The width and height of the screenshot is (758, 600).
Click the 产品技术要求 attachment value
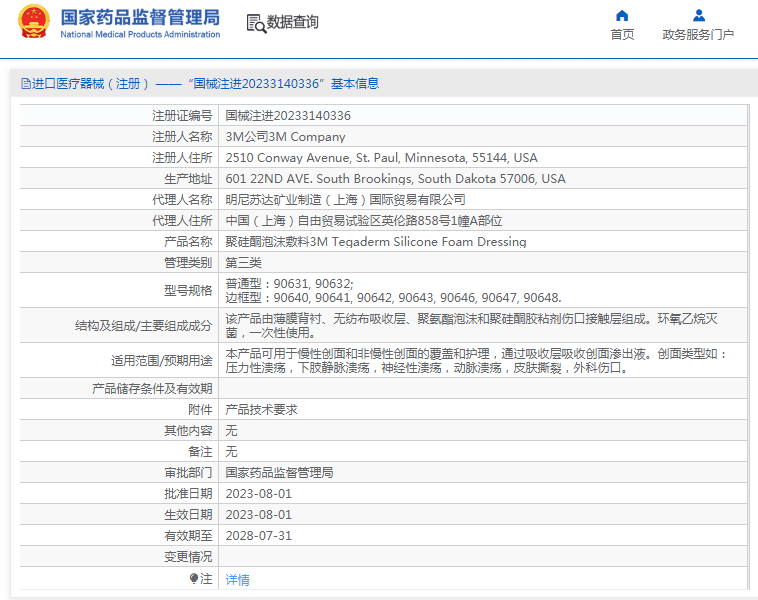tap(261, 410)
